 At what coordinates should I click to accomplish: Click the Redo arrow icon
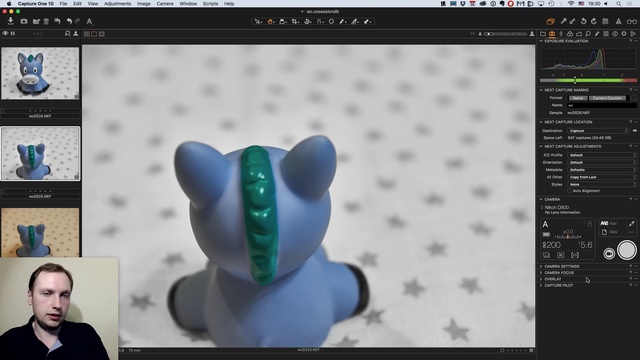point(78,21)
